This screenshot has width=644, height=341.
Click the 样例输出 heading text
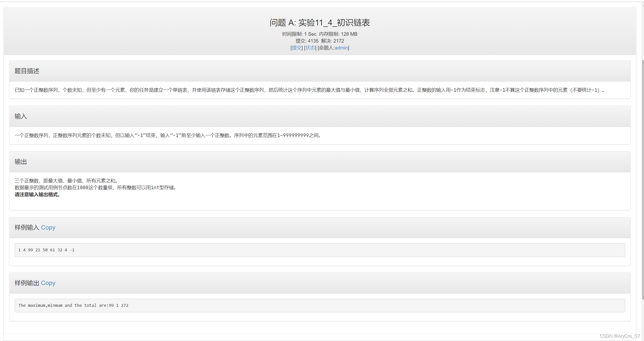[x=27, y=283]
